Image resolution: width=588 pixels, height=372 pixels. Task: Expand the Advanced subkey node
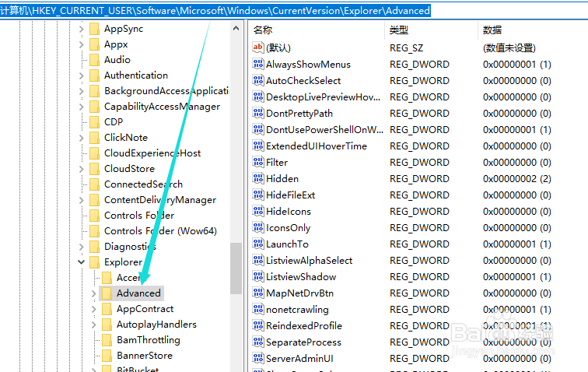tap(94, 293)
